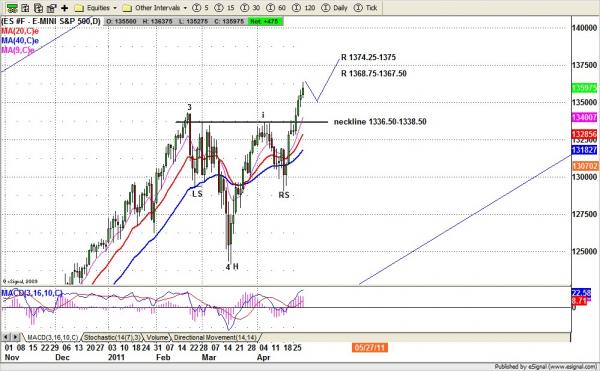This screenshot has width=600, height=371.
Task: Click the Other Intervals folder icon
Action: point(127,8)
